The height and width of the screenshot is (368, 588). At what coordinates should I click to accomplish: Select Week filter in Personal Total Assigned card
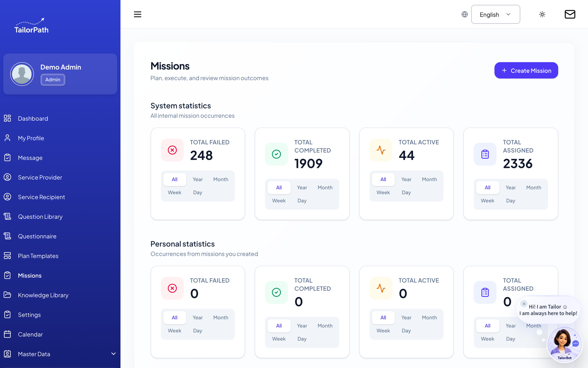[488, 339]
